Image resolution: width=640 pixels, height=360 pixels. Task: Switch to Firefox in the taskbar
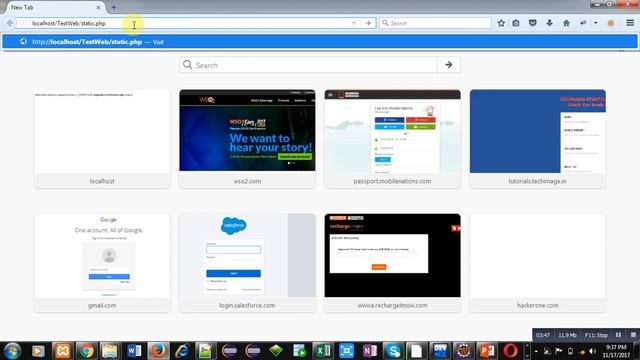click(158, 351)
